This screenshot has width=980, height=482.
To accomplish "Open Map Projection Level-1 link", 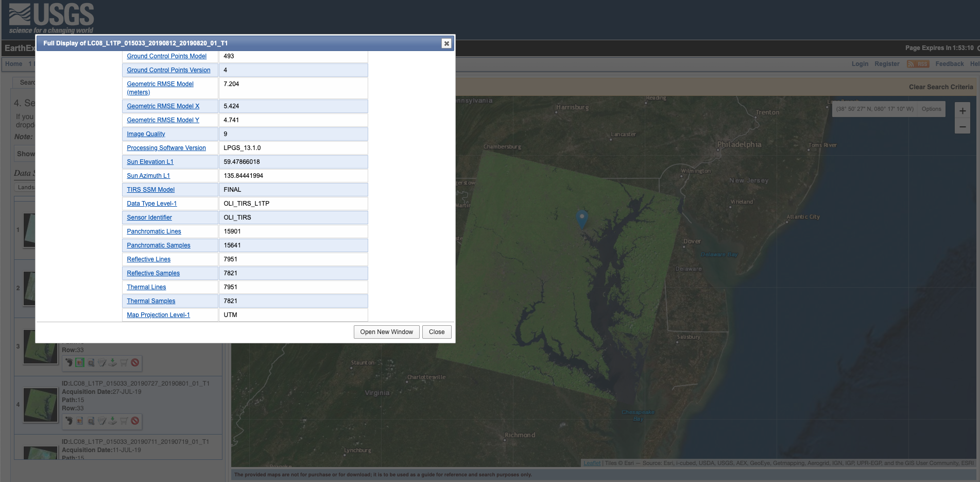I will [158, 315].
